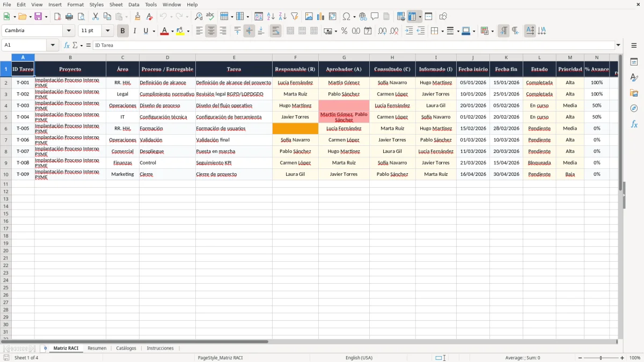
Task: Click the font color red A swatch
Action: tap(165, 31)
